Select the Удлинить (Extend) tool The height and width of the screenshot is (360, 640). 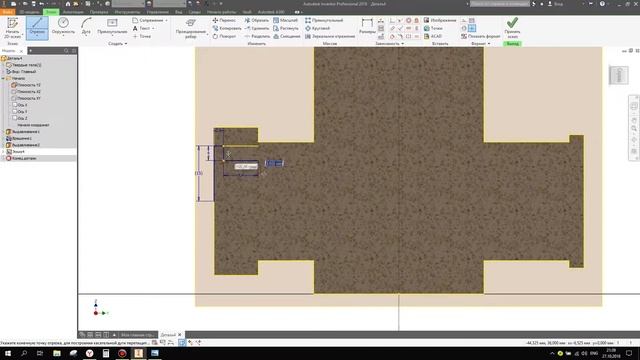(x=257, y=28)
